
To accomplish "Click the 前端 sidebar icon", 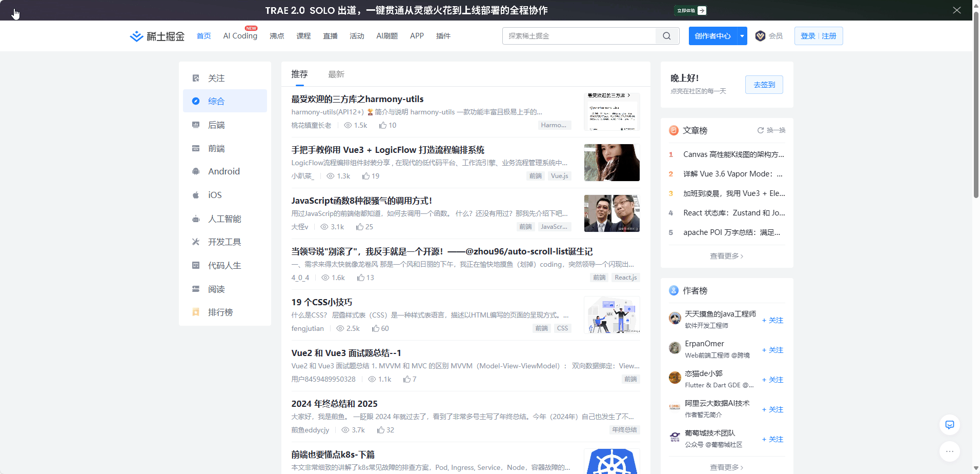I will 196,148.
